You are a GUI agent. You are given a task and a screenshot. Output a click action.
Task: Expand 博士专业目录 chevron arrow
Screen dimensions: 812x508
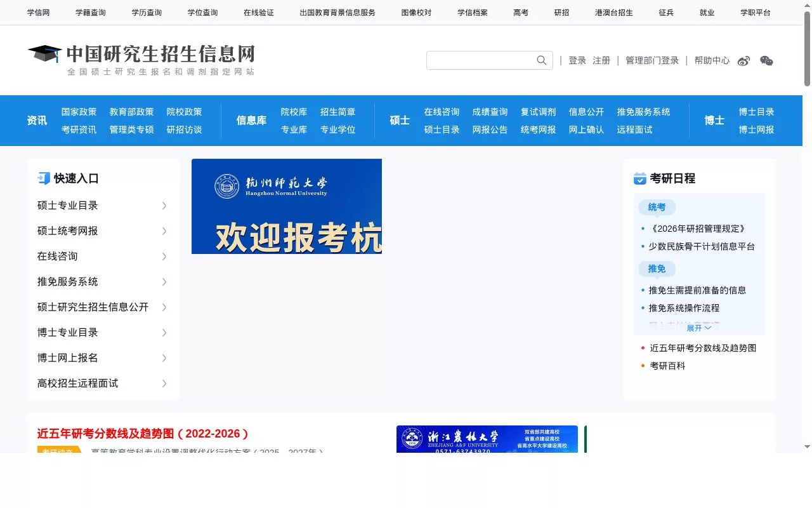[164, 333]
